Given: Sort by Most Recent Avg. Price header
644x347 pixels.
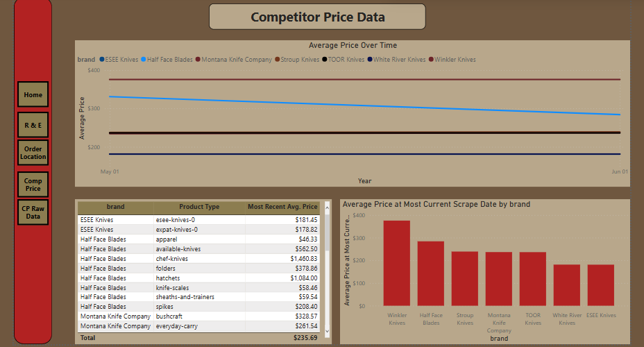Looking at the screenshot, I should 282,207.
